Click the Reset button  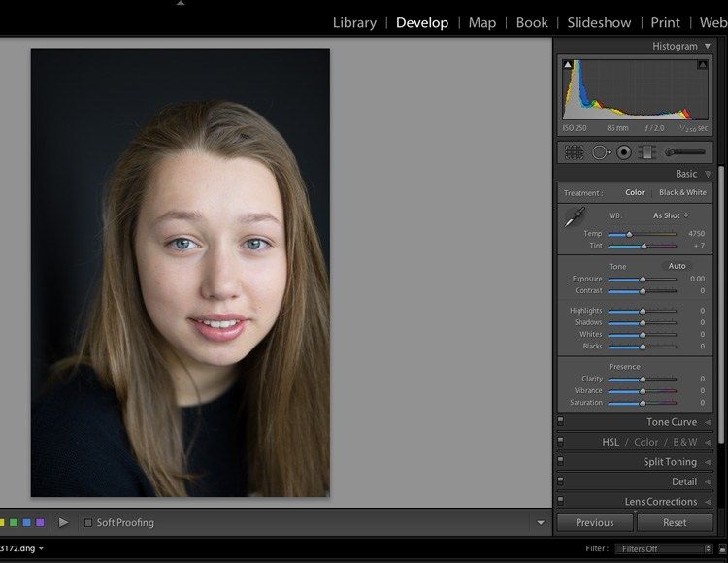(x=675, y=522)
